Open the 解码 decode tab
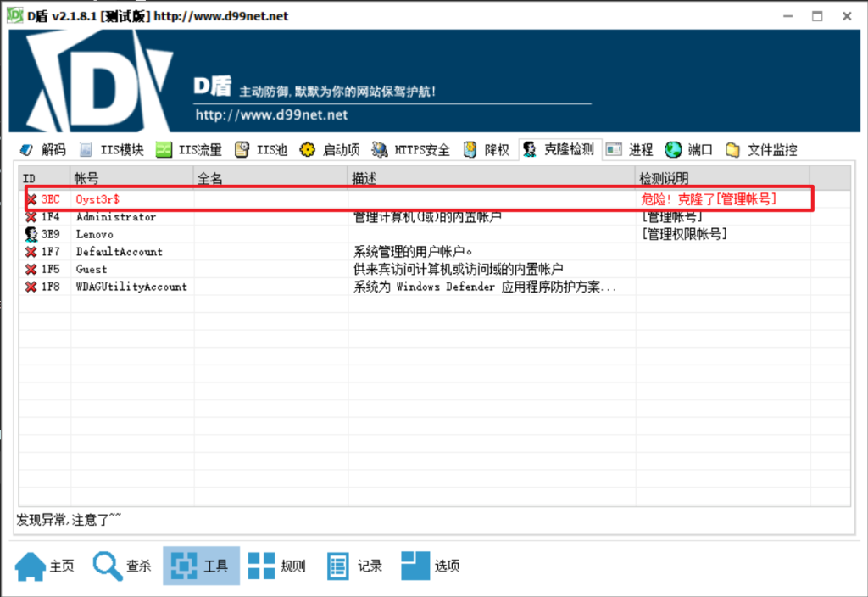 [x=42, y=150]
